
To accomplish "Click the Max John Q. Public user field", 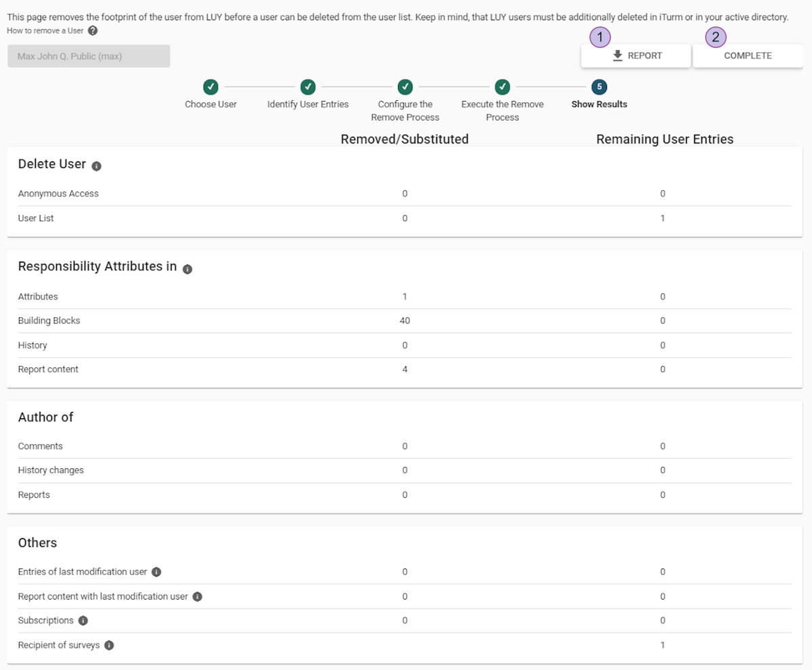I will pos(89,57).
